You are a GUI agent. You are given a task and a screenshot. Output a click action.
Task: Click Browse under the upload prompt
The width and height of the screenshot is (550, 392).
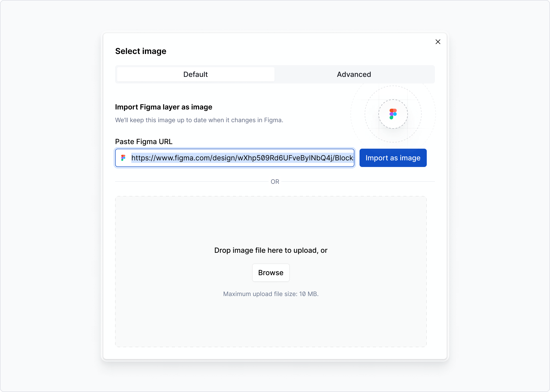pos(271,272)
